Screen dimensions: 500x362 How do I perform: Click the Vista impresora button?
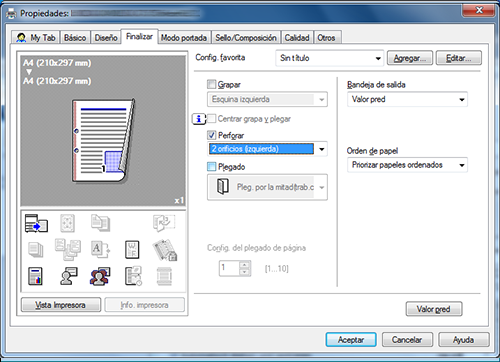click(61, 305)
